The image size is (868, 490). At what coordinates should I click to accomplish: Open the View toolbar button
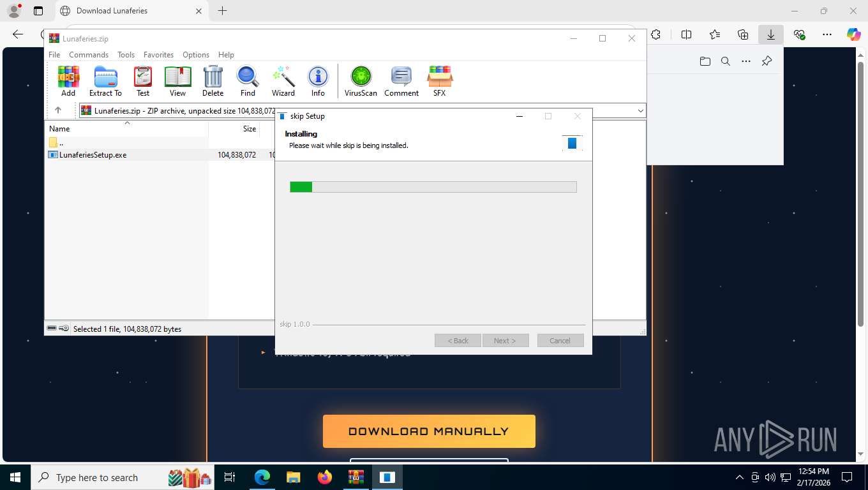click(x=177, y=81)
